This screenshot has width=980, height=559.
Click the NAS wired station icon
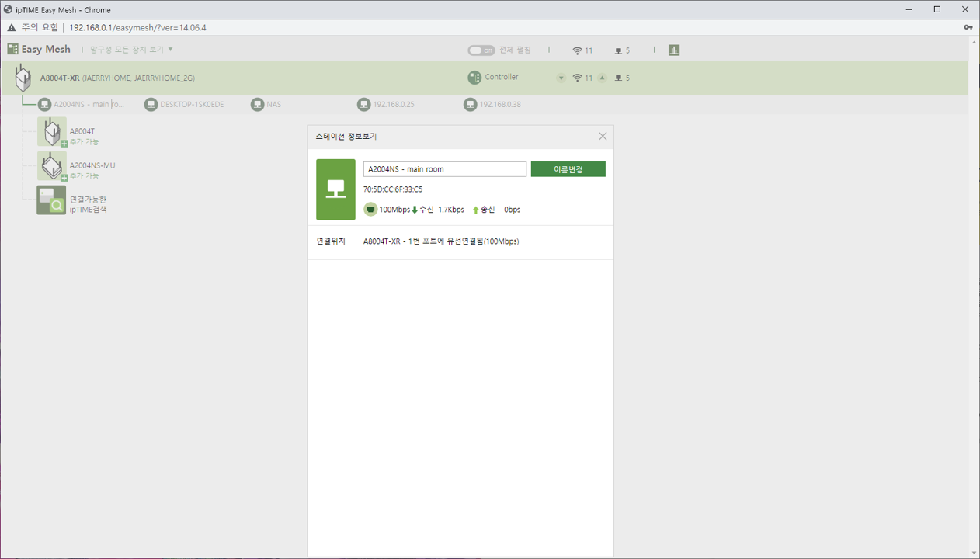[257, 104]
